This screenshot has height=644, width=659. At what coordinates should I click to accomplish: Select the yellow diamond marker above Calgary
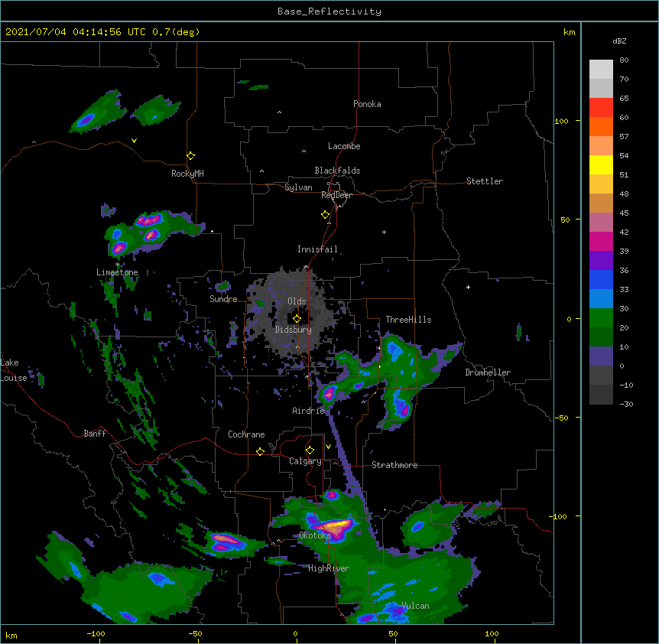pos(310,450)
